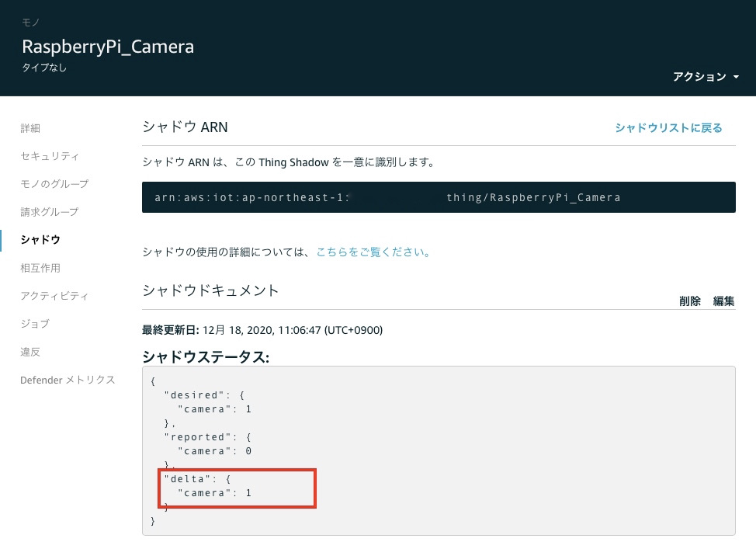Open Defender メトリクス sidebar item

[68, 380]
